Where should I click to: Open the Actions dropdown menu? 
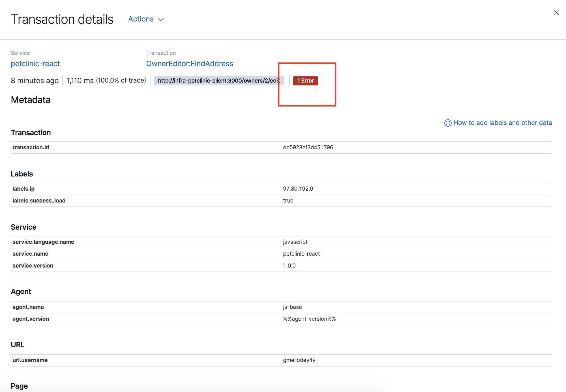point(141,19)
